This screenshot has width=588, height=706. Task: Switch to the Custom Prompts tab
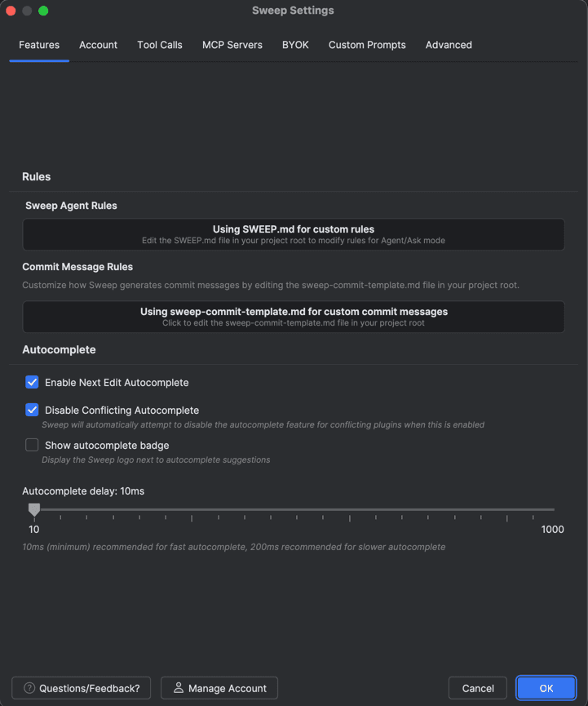[x=367, y=45]
